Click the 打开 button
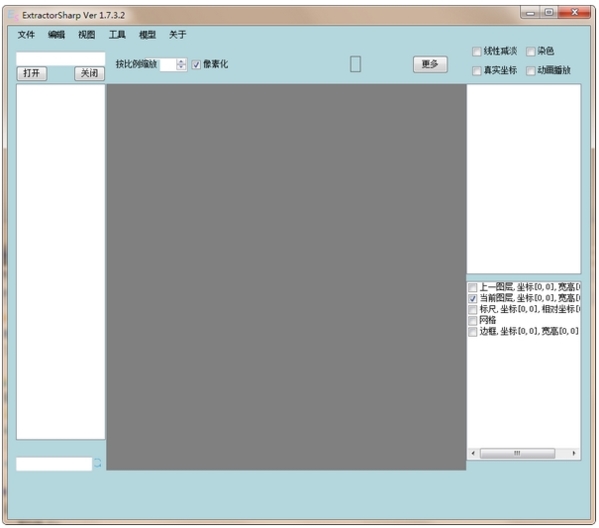Viewport: 599px width, 528px height. [32, 73]
